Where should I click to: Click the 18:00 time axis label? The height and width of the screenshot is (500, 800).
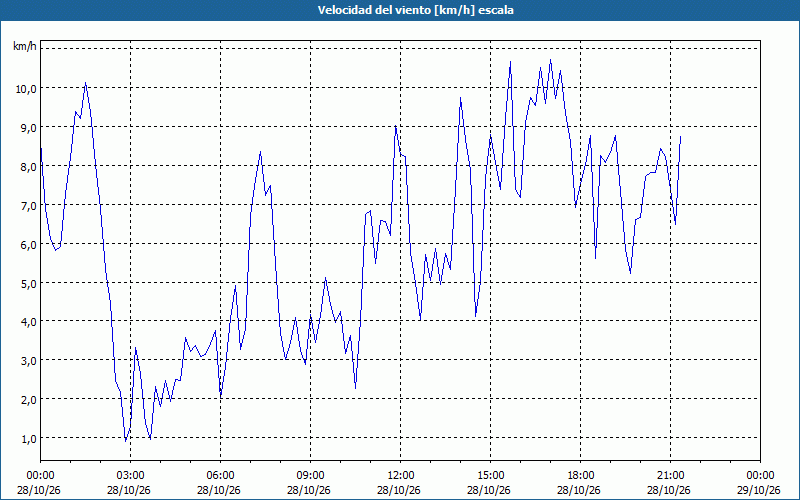[580, 476]
